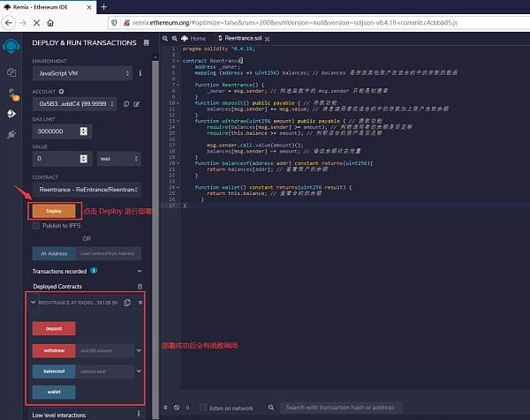This screenshot has width=530, height=420.
Task: Call the balanceof function button
Action: click(x=54, y=371)
